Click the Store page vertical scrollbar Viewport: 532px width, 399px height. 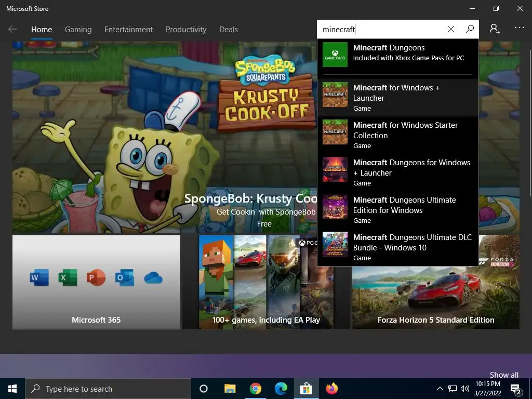point(530,123)
